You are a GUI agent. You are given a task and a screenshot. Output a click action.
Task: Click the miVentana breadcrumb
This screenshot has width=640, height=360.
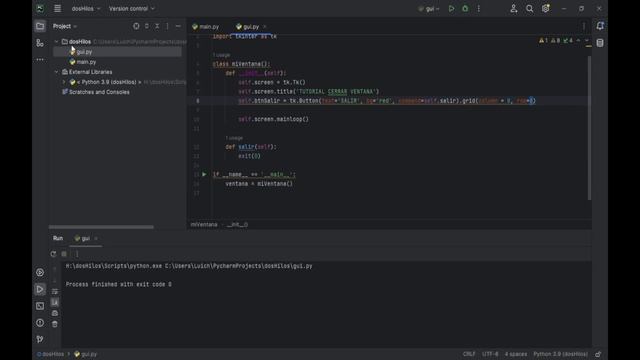click(204, 224)
